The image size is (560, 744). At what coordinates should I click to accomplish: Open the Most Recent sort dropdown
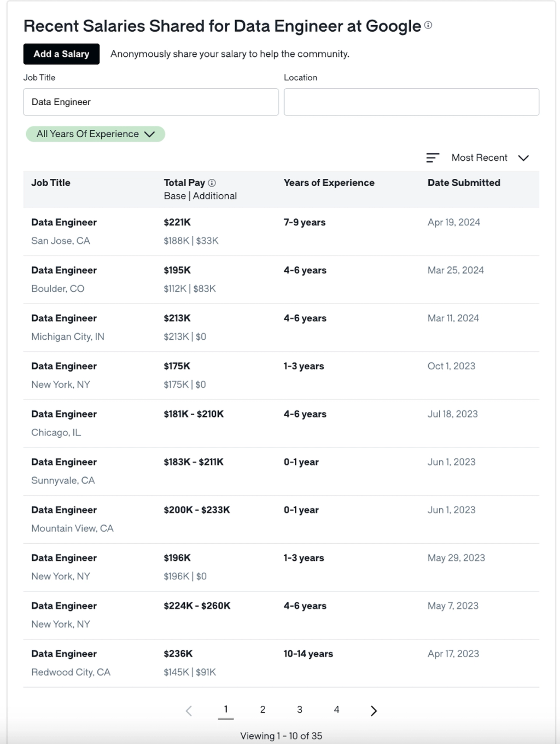pos(491,158)
